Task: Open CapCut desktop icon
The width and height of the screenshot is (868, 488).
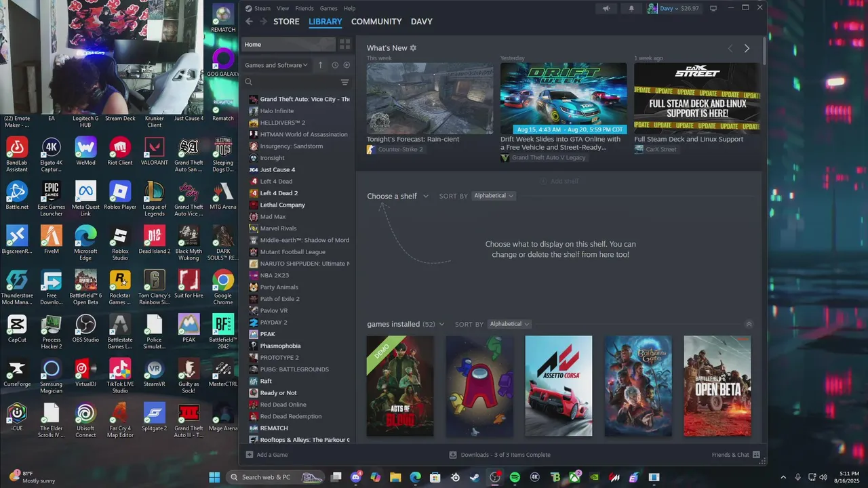Action: [17, 329]
